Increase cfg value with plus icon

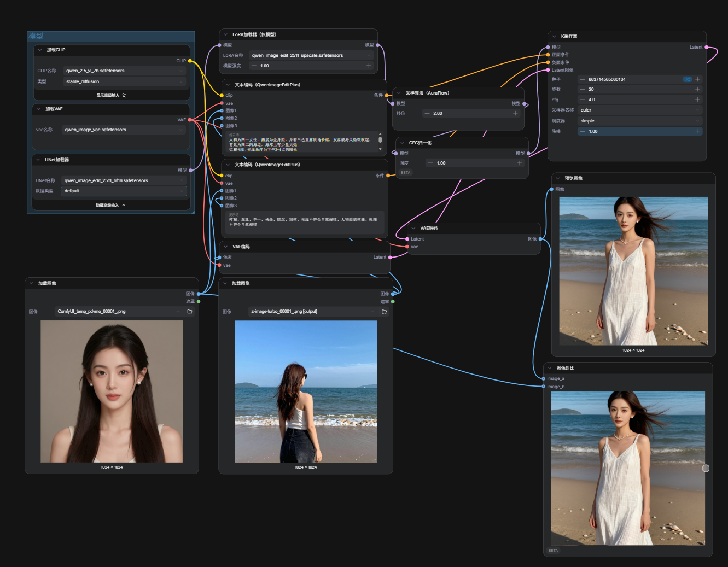(697, 100)
